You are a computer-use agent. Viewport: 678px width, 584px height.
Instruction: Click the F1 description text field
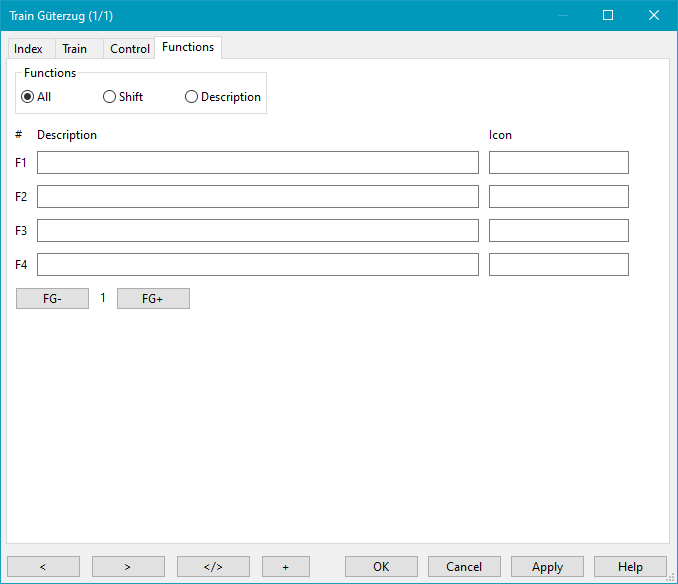(x=257, y=163)
